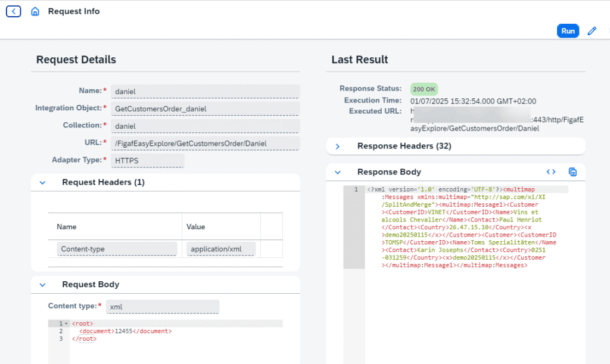The image size is (610, 364).
Task: Click the Request Headers (1) title
Action: [104, 182]
